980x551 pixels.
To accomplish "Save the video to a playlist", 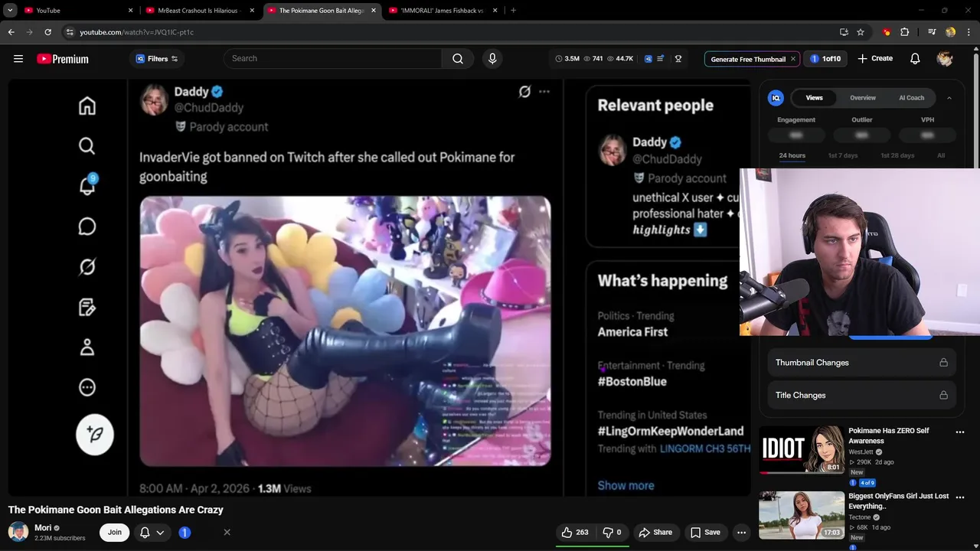I will click(x=705, y=533).
